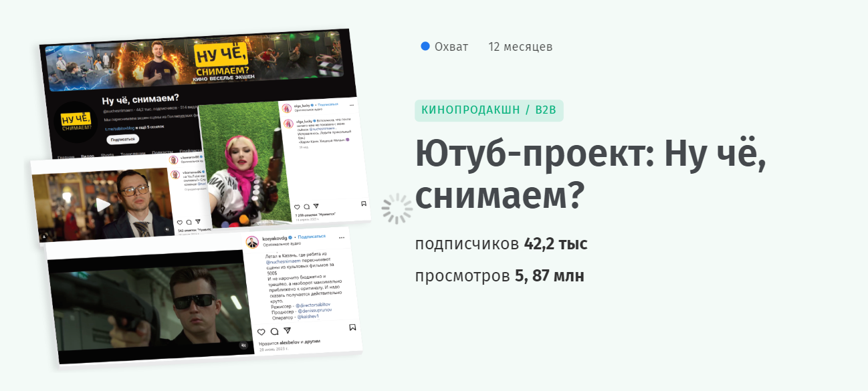Image resolution: width=868 pixels, height=391 pixels.
Task: Share the kosyakovdg post via paper plane
Action: click(x=287, y=330)
